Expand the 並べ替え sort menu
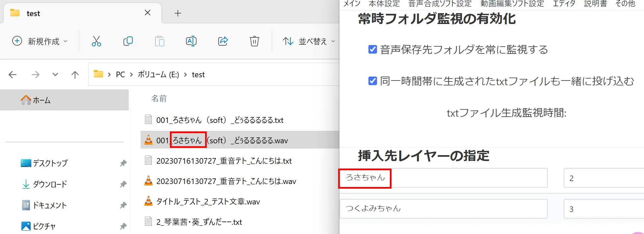 point(309,41)
